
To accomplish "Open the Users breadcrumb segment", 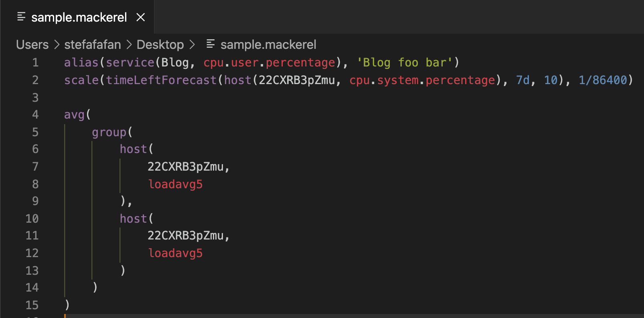I will [32, 44].
